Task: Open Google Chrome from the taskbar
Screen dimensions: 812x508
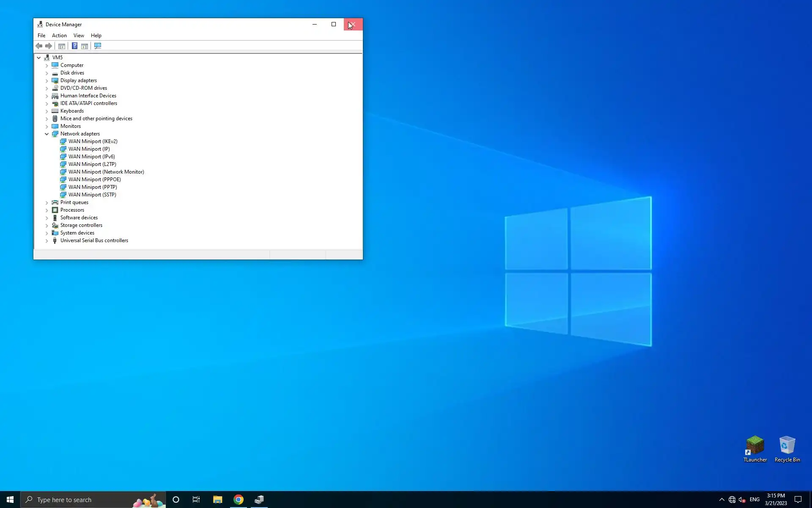Action: [239, 500]
